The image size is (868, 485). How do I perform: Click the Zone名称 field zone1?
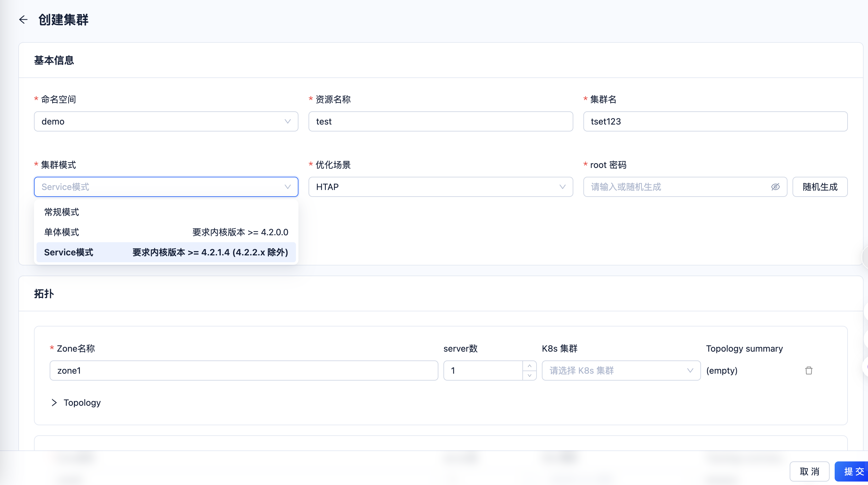(x=244, y=371)
